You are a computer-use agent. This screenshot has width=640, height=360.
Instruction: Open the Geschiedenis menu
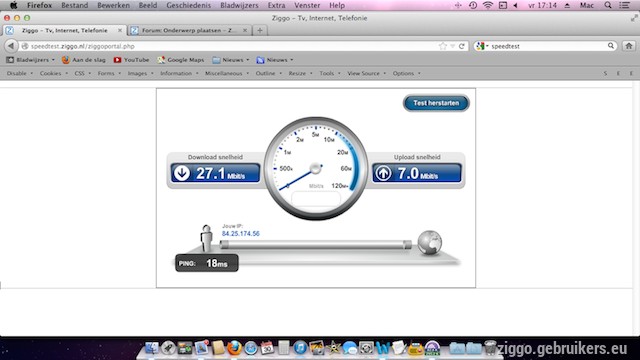(x=189, y=5)
